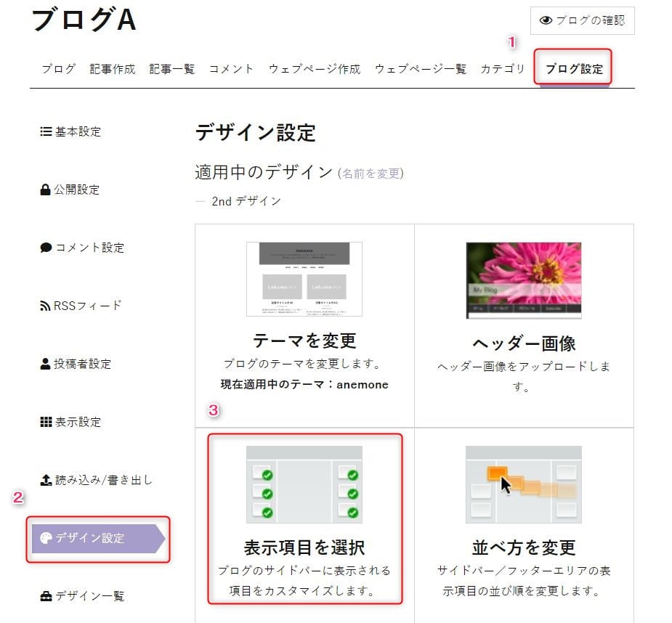Click the ブログA title

84,20
